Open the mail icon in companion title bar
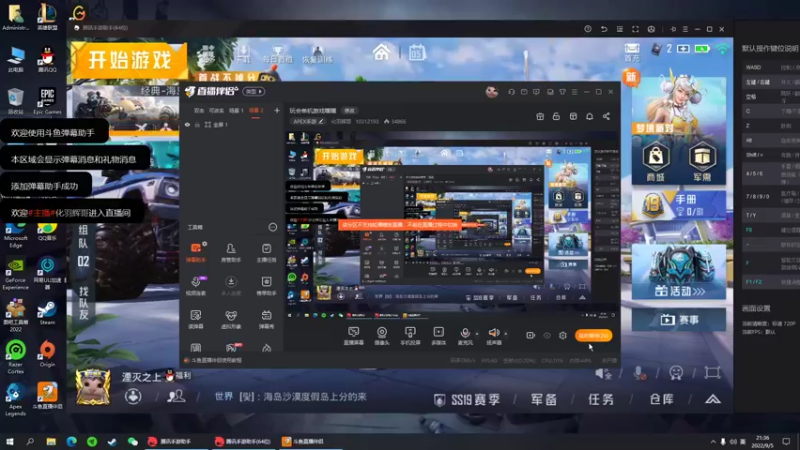 click(x=524, y=92)
